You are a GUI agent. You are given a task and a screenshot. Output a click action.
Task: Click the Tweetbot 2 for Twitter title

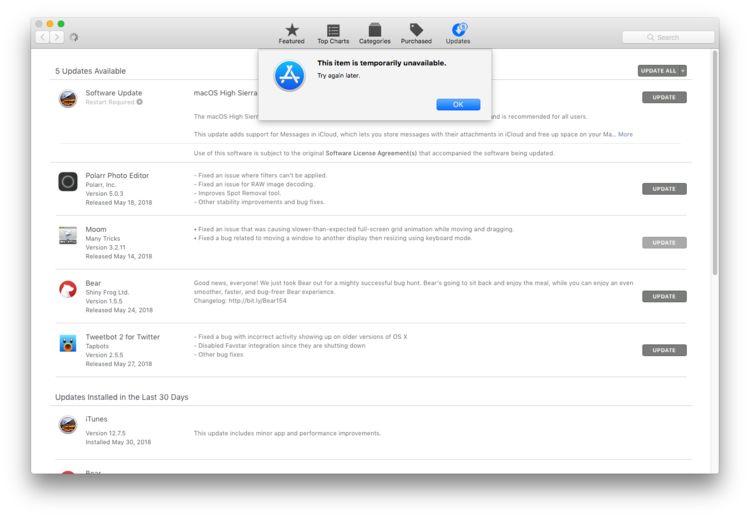pyautogui.click(x=122, y=337)
